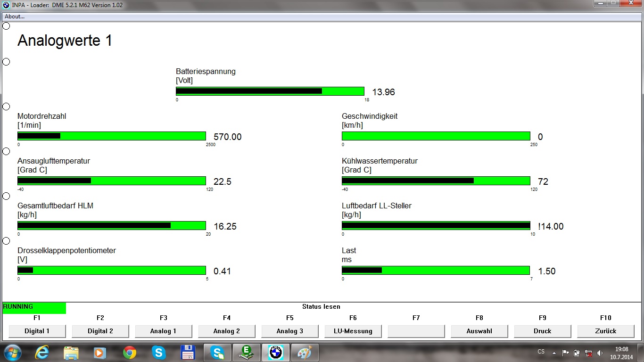Click the F1 Digital 1 button

[x=37, y=331]
